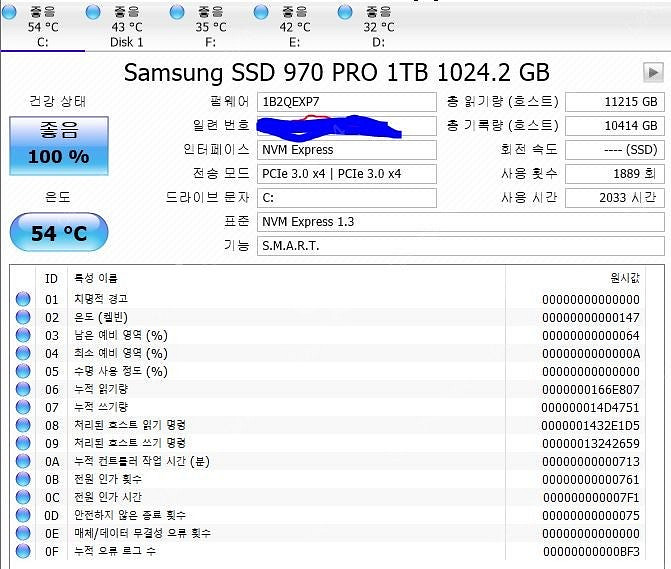Viewport: 671px width, 569px height.
Task: Click the drive letter field showing C:
Action: coord(347,198)
